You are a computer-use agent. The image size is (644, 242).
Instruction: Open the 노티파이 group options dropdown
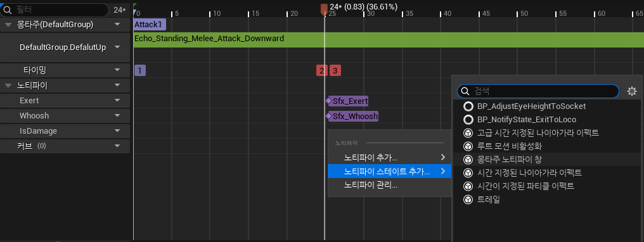[117, 86]
